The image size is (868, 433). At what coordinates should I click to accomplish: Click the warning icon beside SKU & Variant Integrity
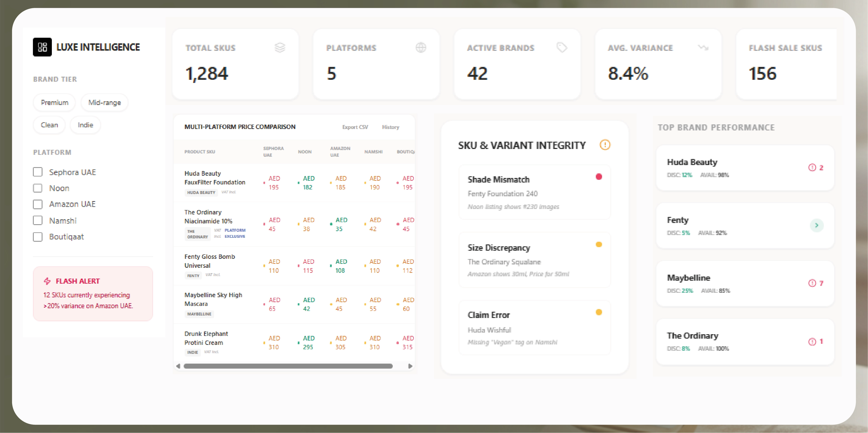(x=605, y=145)
